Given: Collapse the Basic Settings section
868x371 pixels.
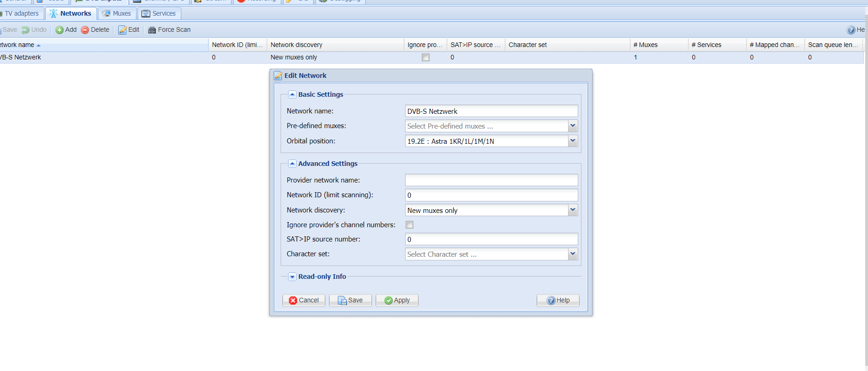Looking at the screenshot, I should coord(292,94).
